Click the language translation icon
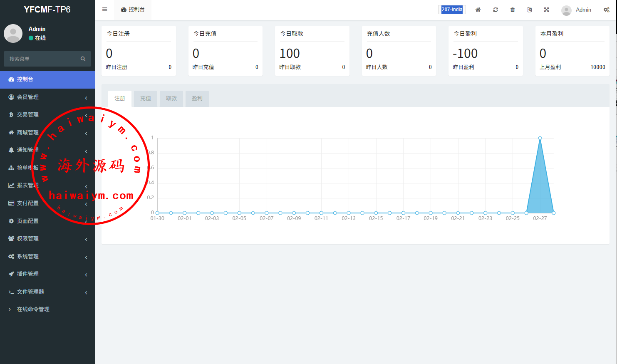Viewport: 617px width, 364px height. click(x=529, y=10)
